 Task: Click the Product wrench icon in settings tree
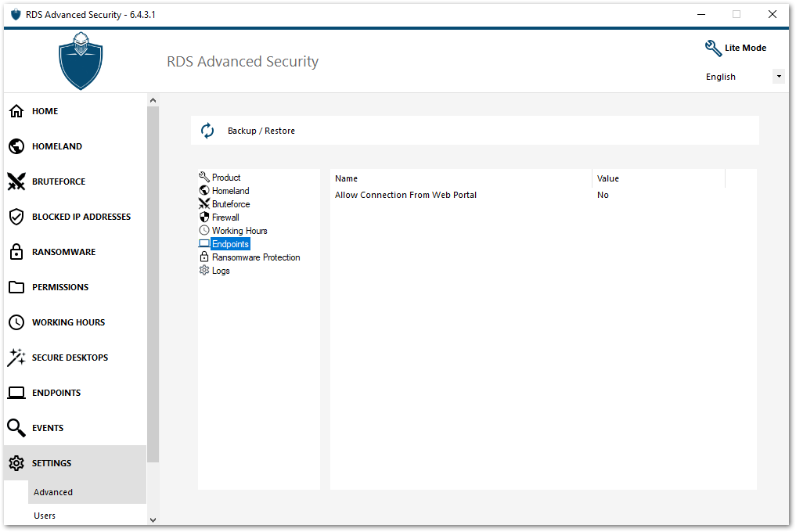[x=204, y=177]
